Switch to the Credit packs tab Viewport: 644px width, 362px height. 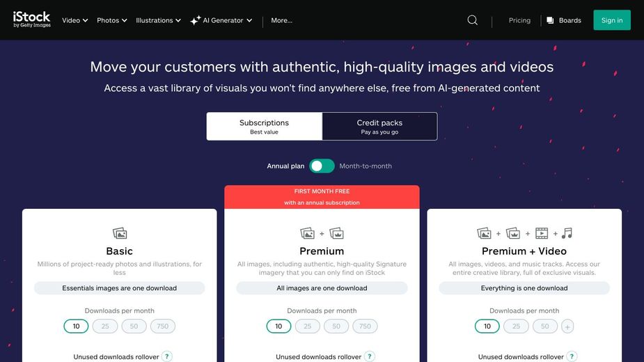coord(379,127)
